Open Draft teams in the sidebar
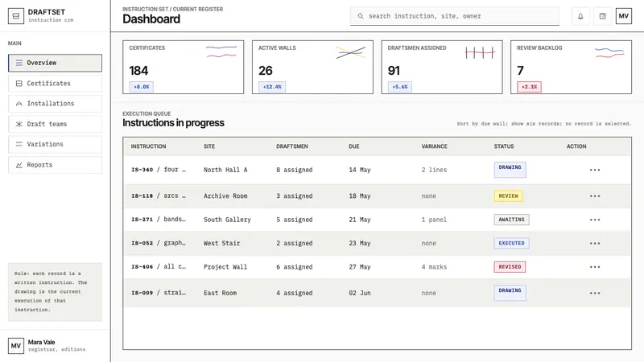The image size is (644, 362). tap(55, 124)
